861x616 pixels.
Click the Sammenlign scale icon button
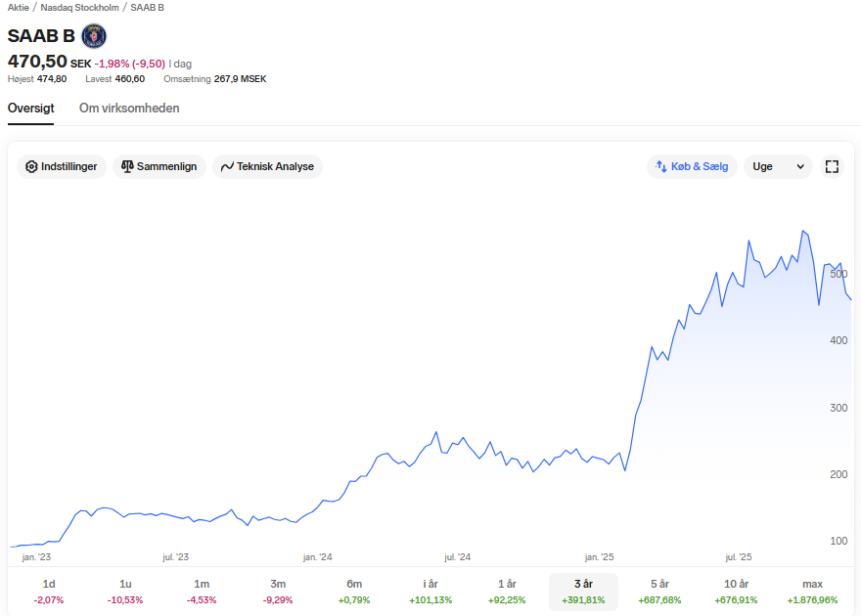159,166
